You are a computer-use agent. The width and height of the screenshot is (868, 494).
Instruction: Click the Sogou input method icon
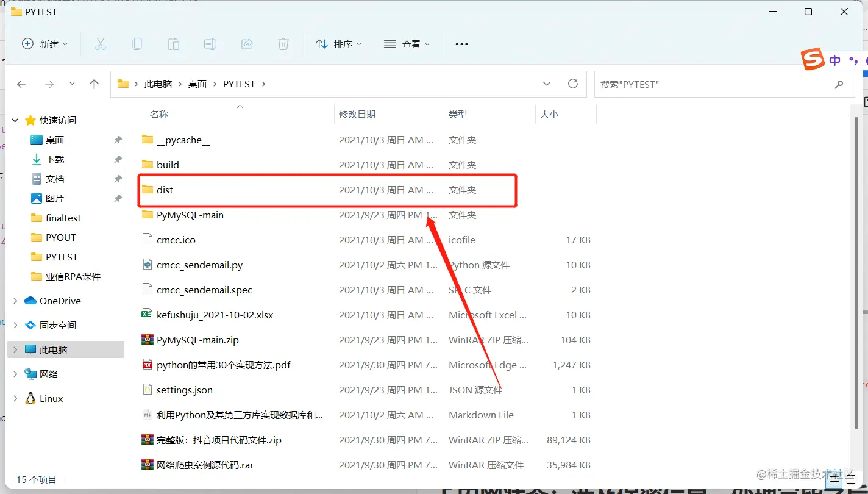click(813, 60)
